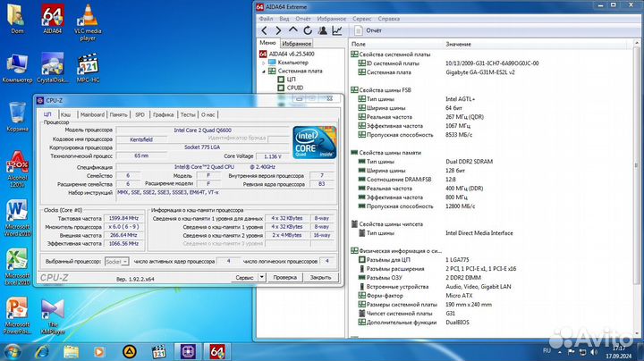This screenshot has height=361, width=644.
Task: Open the Тесты tab in CPU-Z
Action: pyautogui.click(x=188, y=114)
